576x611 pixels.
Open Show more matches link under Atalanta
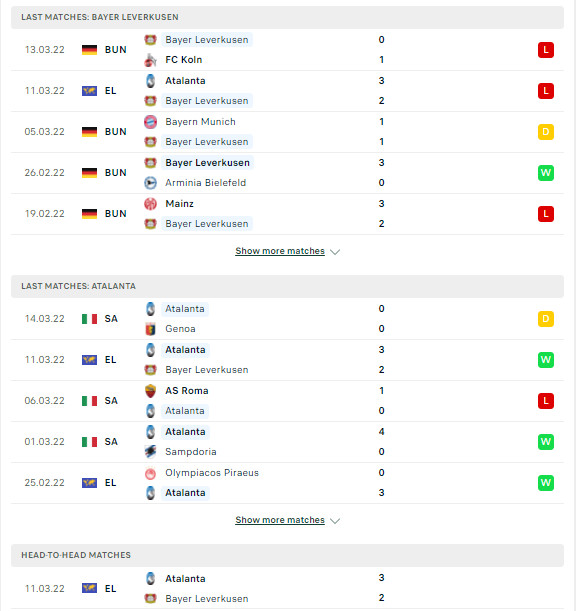pyautogui.click(x=280, y=520)
